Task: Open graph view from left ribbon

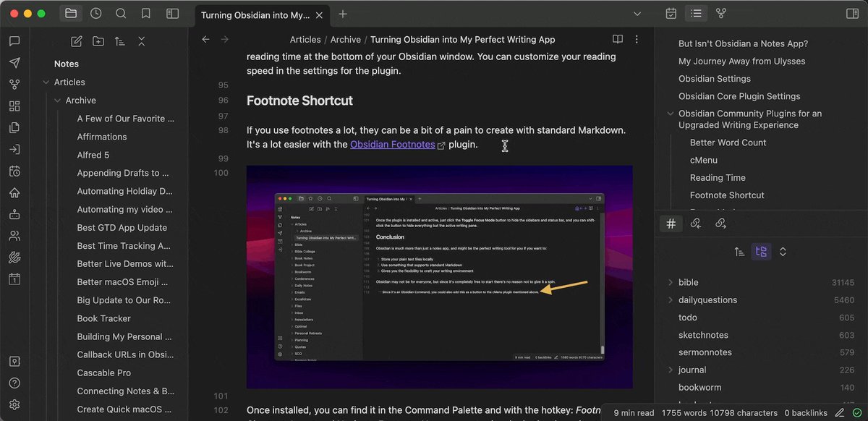Action: pyautogui.click(x=14, y=85)
